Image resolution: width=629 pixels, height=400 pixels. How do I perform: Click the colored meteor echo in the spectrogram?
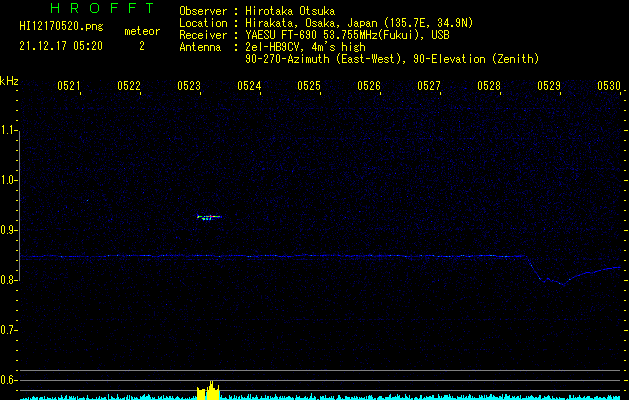pyautogui.click(x=209, y=217)
